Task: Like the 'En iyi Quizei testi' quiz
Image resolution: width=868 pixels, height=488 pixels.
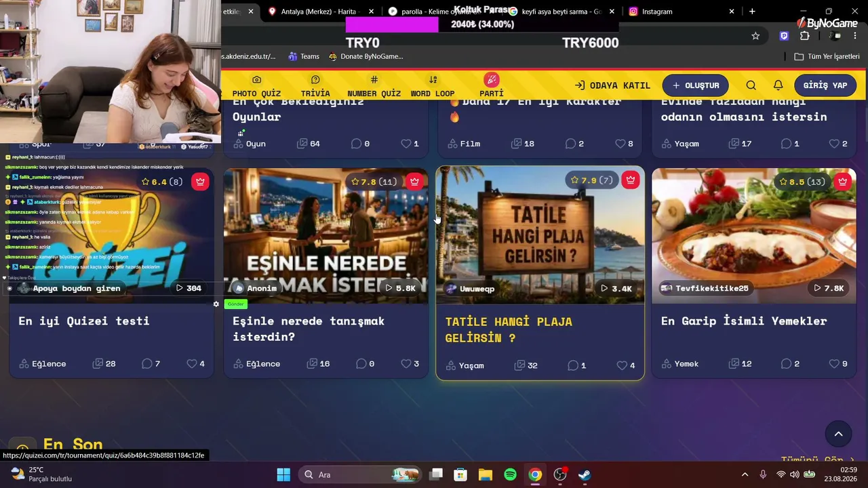Action: (x=195, y=364)
